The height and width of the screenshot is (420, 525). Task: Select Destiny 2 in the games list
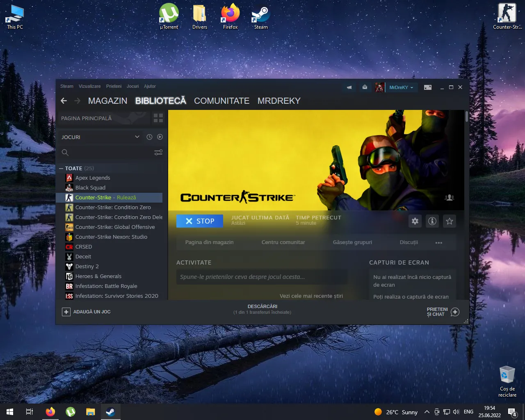tap(87, 266)
